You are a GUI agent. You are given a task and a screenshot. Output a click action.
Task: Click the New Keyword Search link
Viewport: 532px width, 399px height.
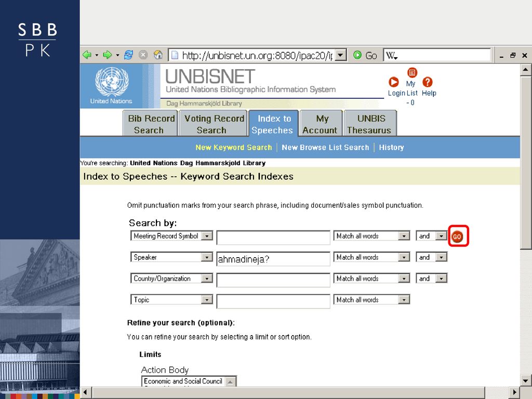(233, 147)
